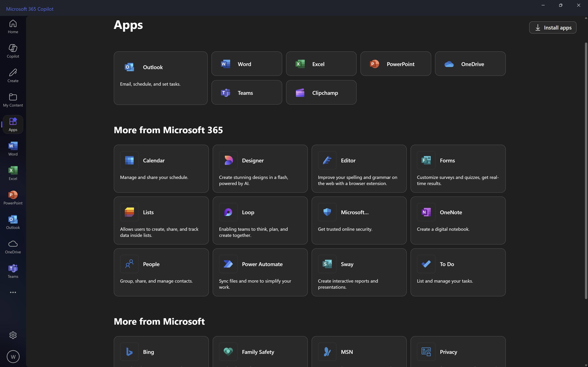588x367 pixels.
Task: Select the Apps tab in sidebar
Action: point(13,124)
